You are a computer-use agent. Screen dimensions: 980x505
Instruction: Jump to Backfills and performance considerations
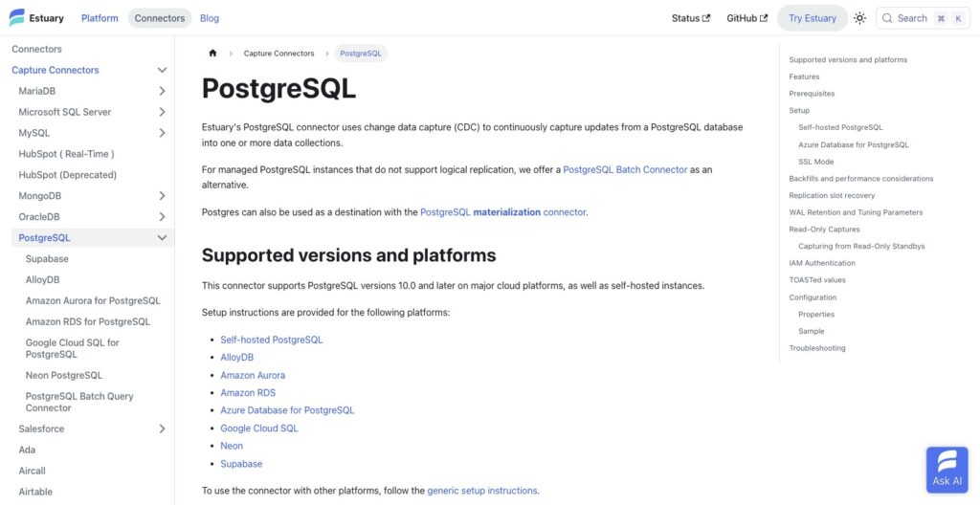click(x=860, y=179)
